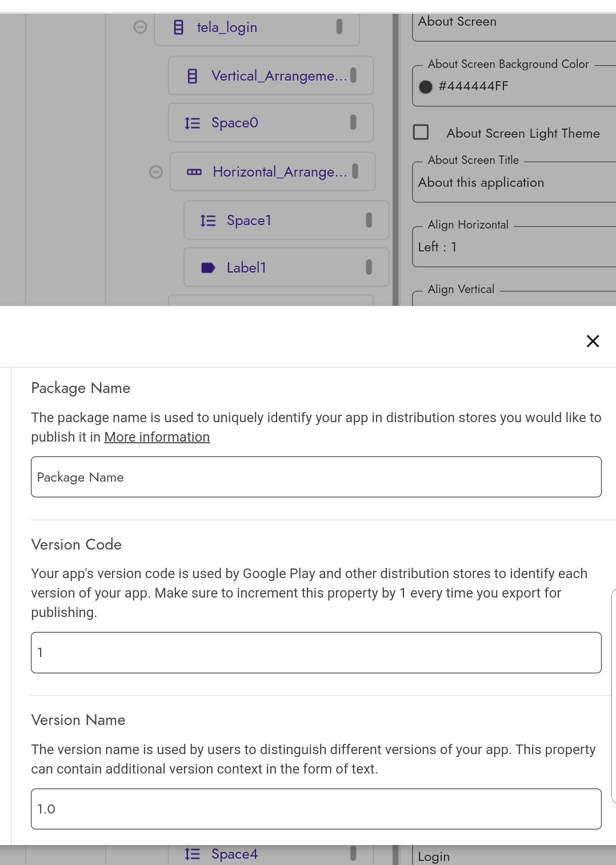Collapse the Horizontal_Arrangement tree node

155,172
